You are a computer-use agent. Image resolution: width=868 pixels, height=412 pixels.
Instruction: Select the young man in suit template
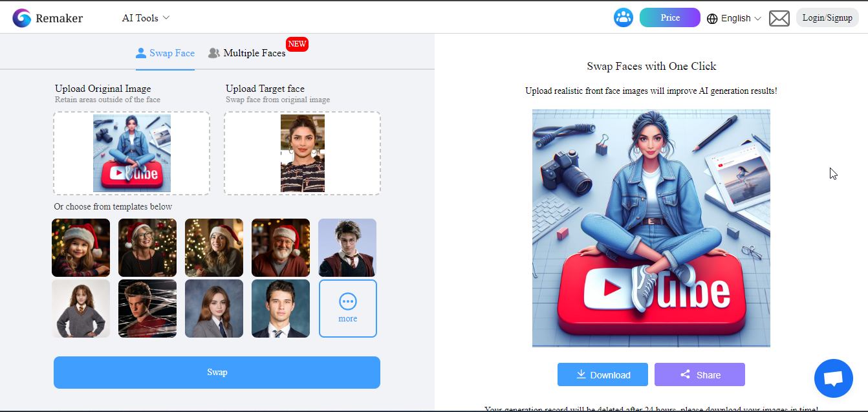point(281,309)
